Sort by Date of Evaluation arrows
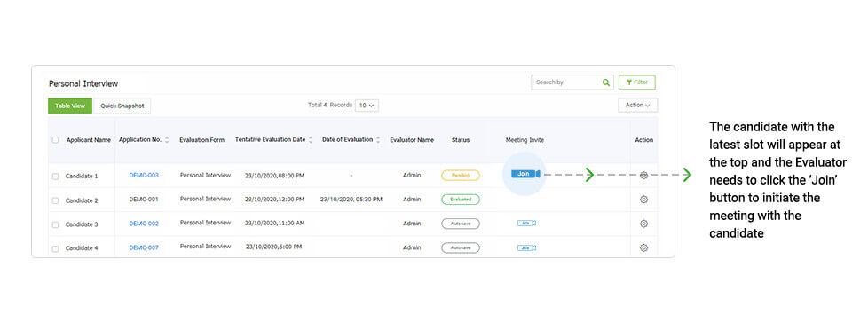This screenshot has width=868, height=322. [378, 140]
